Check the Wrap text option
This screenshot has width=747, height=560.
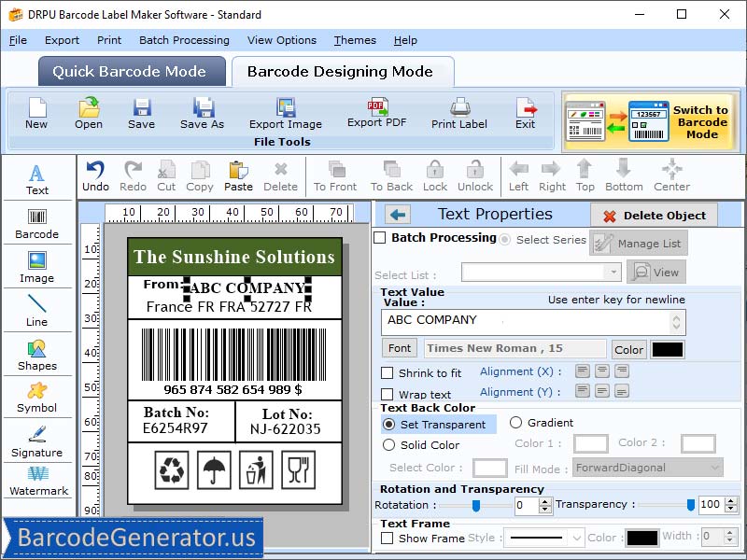[x=391, y=394]
